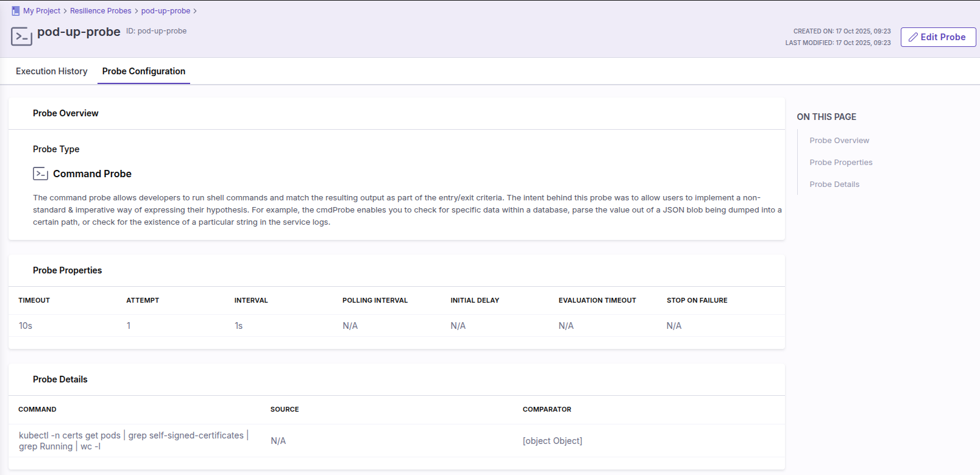Image resolution: width=980 pixels, height=475 pixels.
Task: Click the Command Probe type icon
Action: [40, 174]
